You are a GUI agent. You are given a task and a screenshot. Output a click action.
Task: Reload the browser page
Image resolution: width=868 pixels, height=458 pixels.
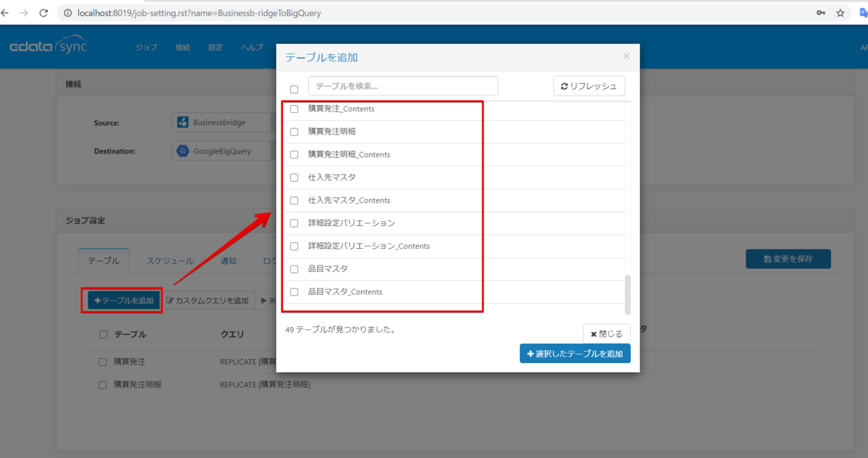pyautogui.click(x=43, y=12)
